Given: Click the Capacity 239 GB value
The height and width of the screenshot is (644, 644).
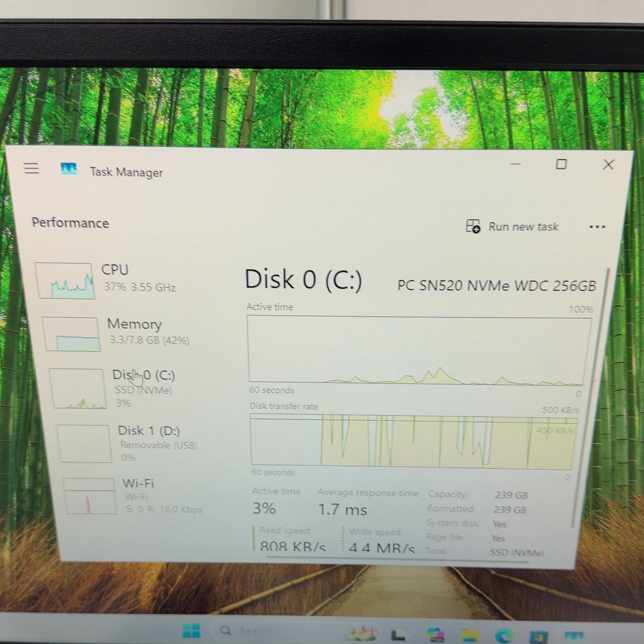Looking at the screenshot, I should (x=511, y=495).
